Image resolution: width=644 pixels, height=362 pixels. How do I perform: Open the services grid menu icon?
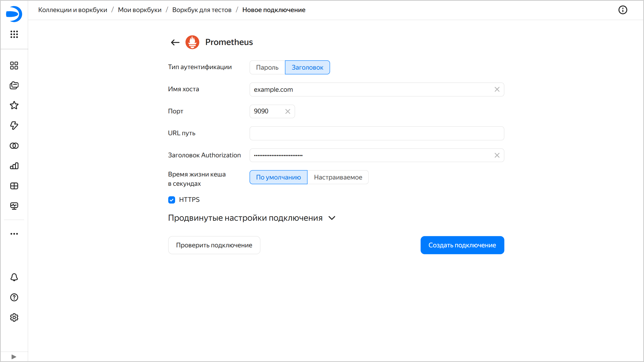pyautogui.click(x=14, y=34)
